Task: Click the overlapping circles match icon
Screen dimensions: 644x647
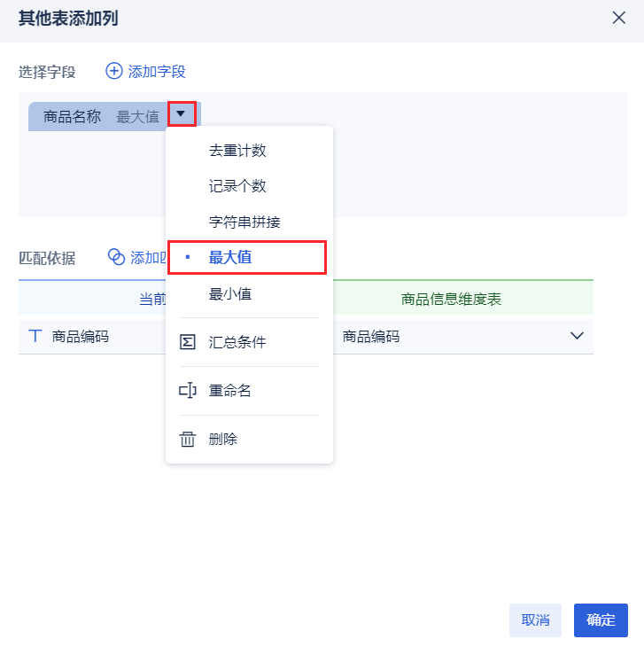Action: (x=116, y=257)
